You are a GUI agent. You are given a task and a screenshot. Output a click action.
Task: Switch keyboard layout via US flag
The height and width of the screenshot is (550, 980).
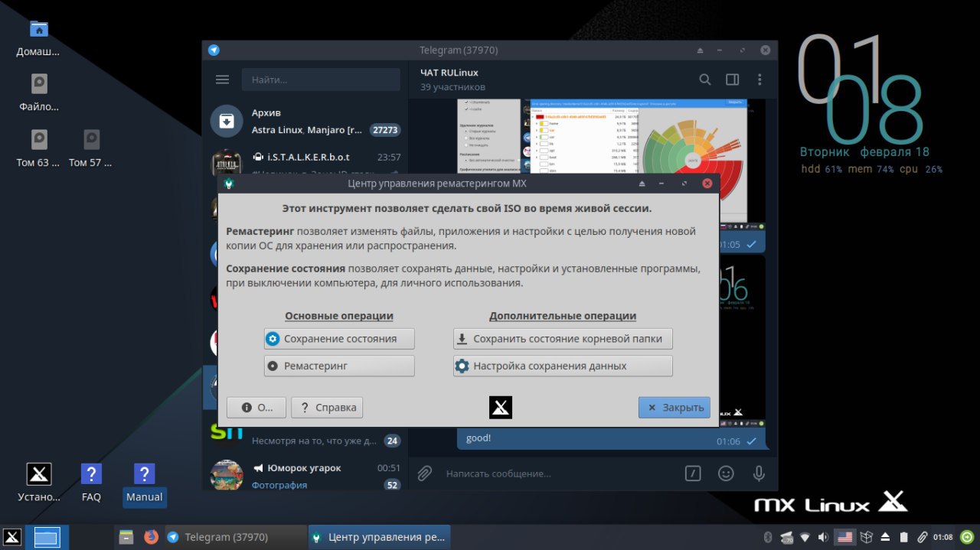click(x=844, y=537)
